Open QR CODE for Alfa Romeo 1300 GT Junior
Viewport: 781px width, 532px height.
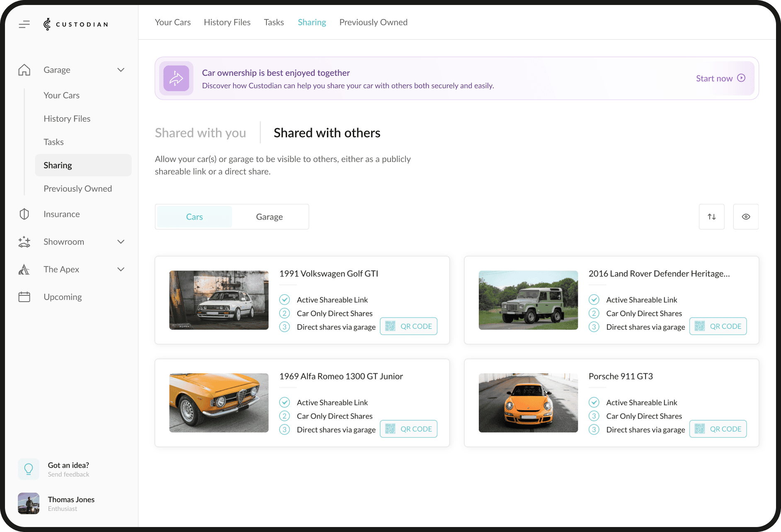[409, 429]
